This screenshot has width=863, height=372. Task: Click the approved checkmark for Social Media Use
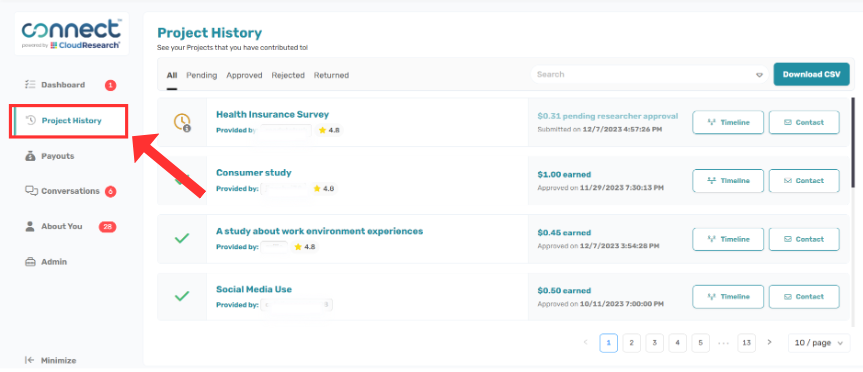tap(182, 296)
